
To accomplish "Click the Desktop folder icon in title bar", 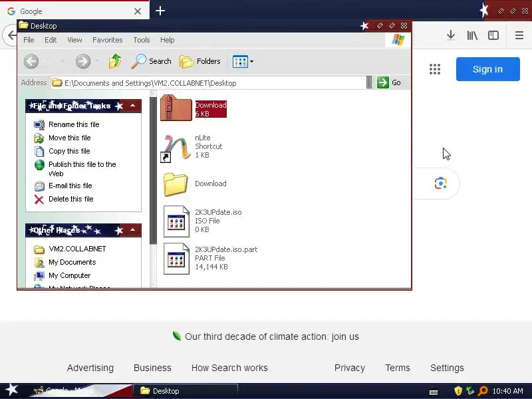I will click(x=23, y=25).
